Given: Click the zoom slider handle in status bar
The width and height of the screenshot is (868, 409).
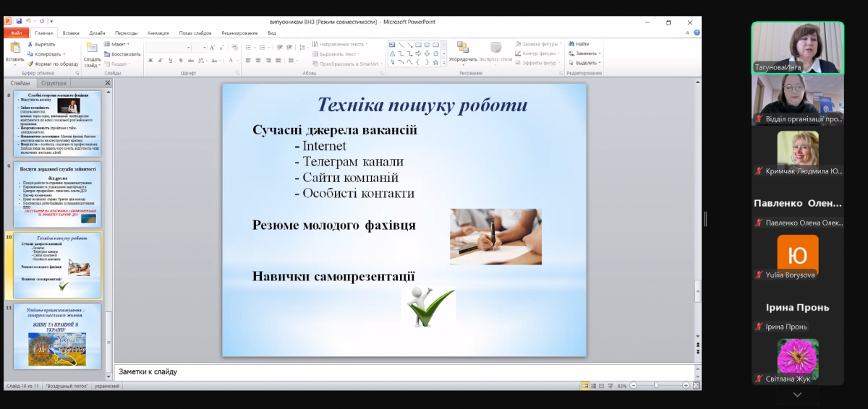Looking at the screenshot, I should pyautogui.click(x=655, y=386).
